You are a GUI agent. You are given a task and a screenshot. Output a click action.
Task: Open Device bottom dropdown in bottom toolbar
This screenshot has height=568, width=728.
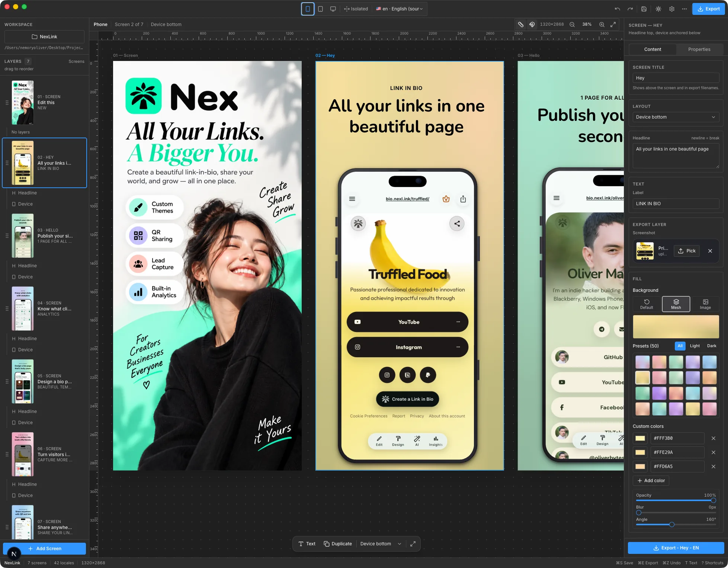pos(381,544)
